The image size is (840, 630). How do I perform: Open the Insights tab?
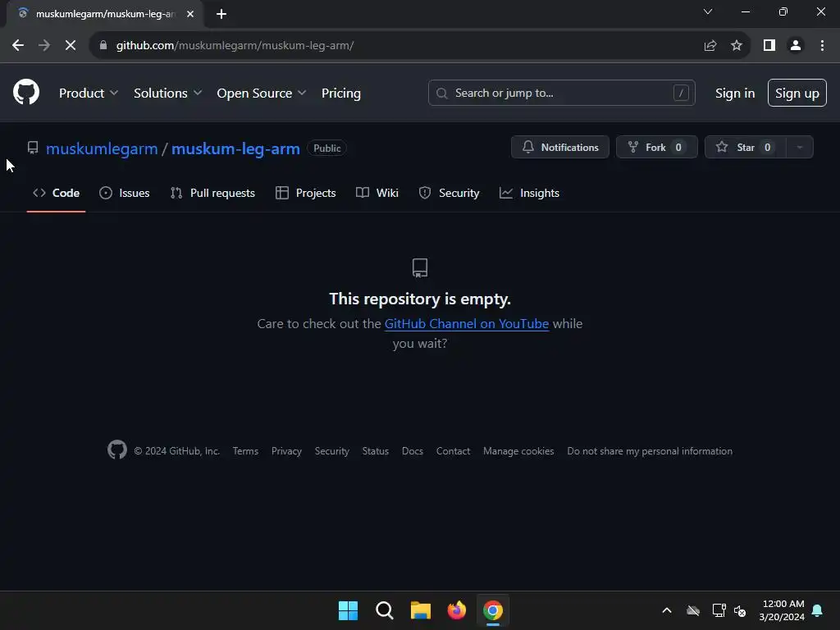529,193
